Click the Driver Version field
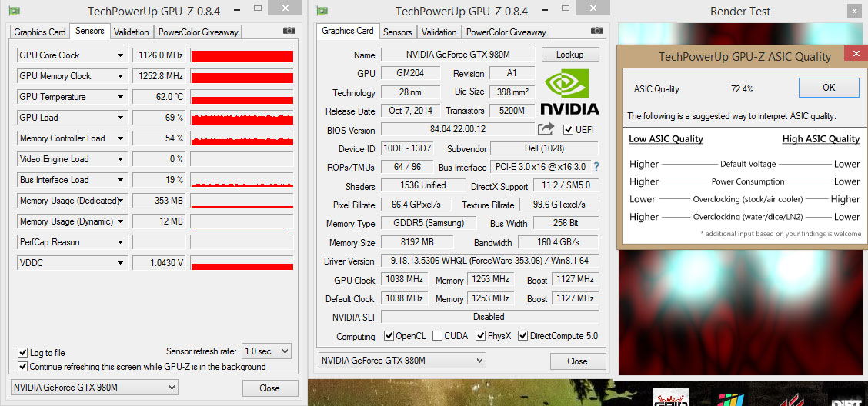 click(x=489, y=261)
